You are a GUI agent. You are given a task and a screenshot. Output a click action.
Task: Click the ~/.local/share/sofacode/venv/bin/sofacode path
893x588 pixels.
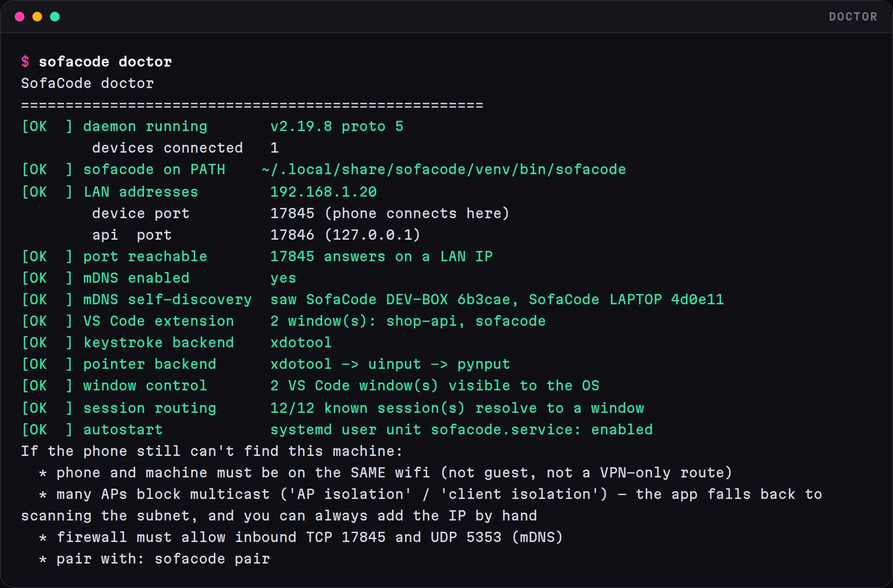(x=444, y=169)
